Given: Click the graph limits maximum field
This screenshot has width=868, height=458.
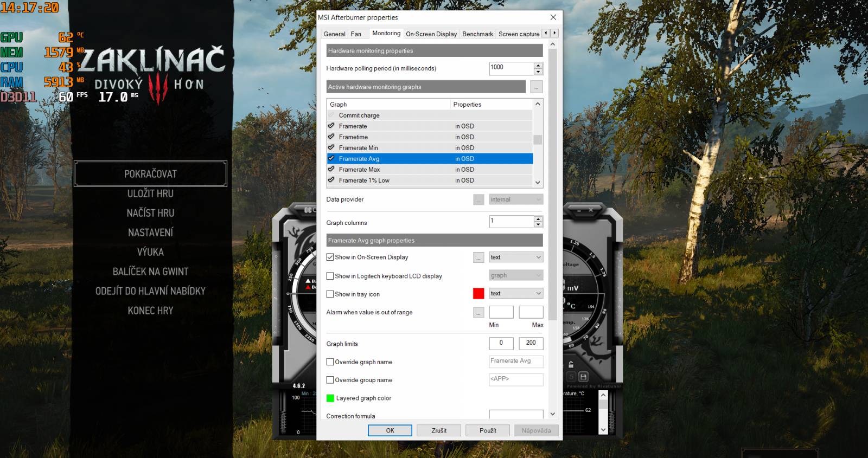Looking at the screenshot, I should [531, 343].
